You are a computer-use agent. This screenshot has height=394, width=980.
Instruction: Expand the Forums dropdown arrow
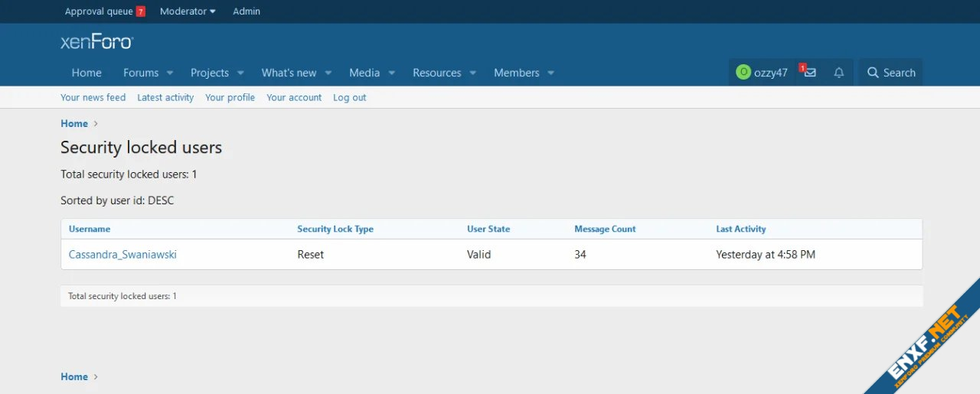point(170,73)
